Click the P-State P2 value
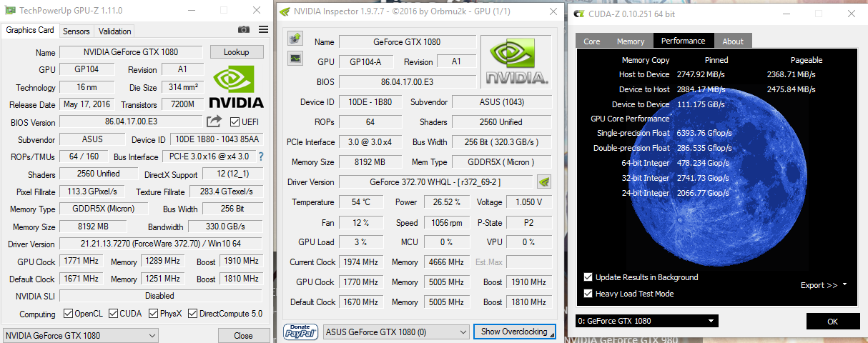The height and width of the screenshot is (343, 868). pyautogui.click(x=529, y=222)
